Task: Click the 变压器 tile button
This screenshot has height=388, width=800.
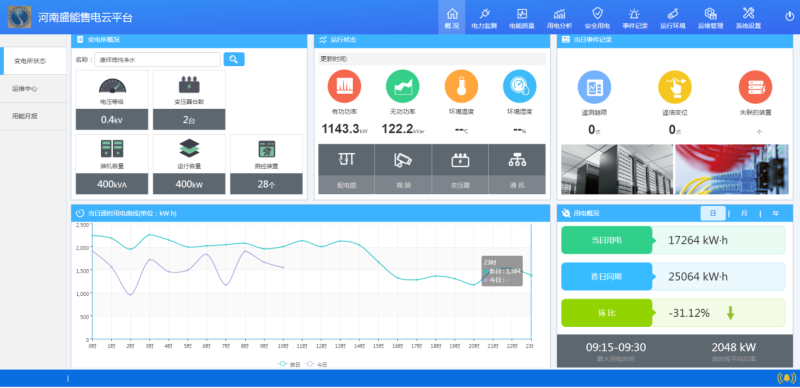Action: [460, 169]
